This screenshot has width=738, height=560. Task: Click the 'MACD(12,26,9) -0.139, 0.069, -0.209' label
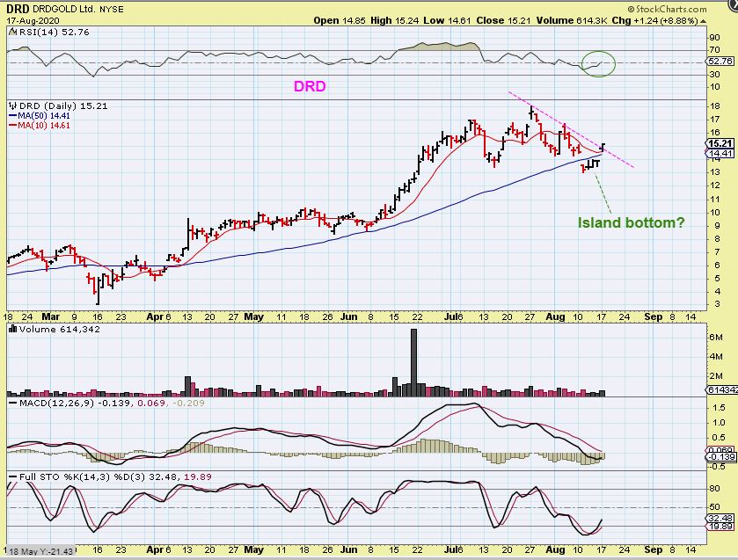112,403
